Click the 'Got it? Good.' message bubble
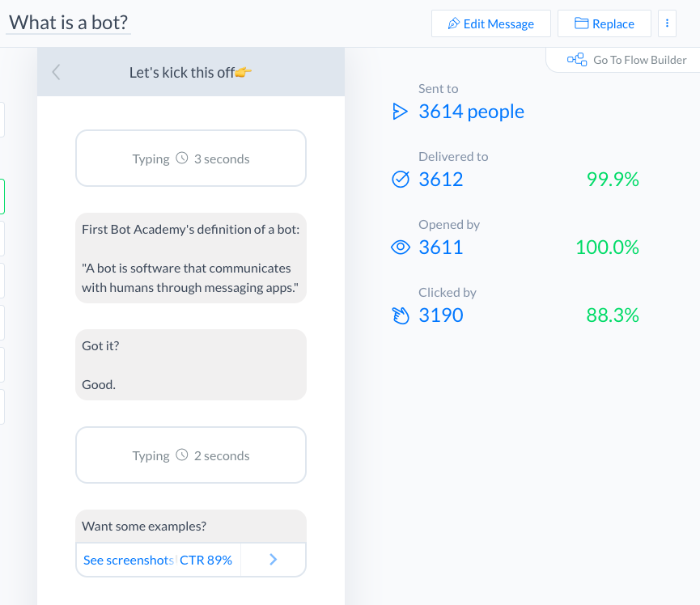 pos(191,365)
